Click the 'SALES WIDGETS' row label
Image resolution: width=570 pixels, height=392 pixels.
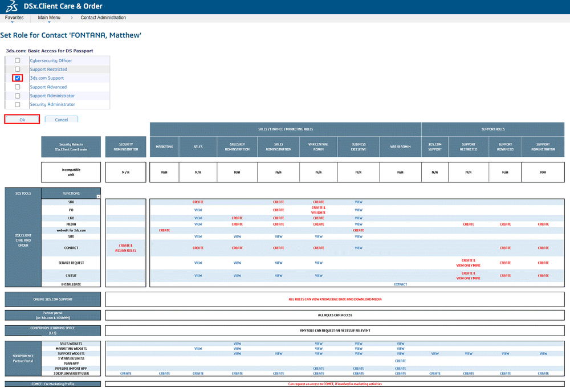71,344
